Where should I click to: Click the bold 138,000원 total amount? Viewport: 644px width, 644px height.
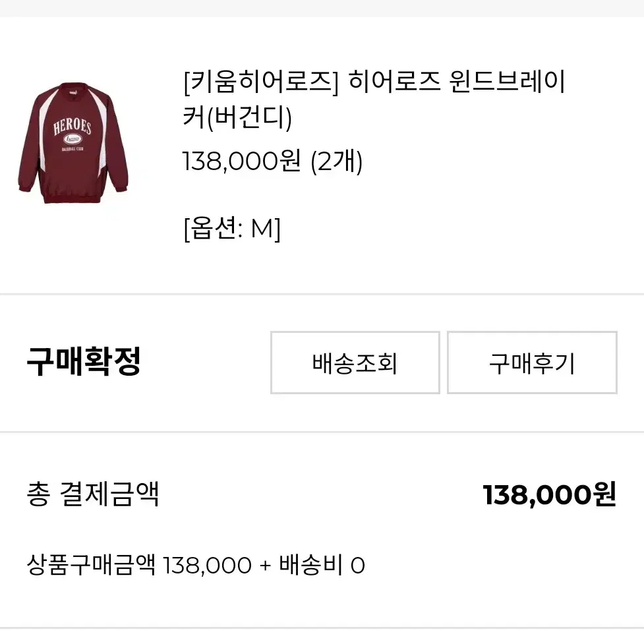[x=550, y=494]
